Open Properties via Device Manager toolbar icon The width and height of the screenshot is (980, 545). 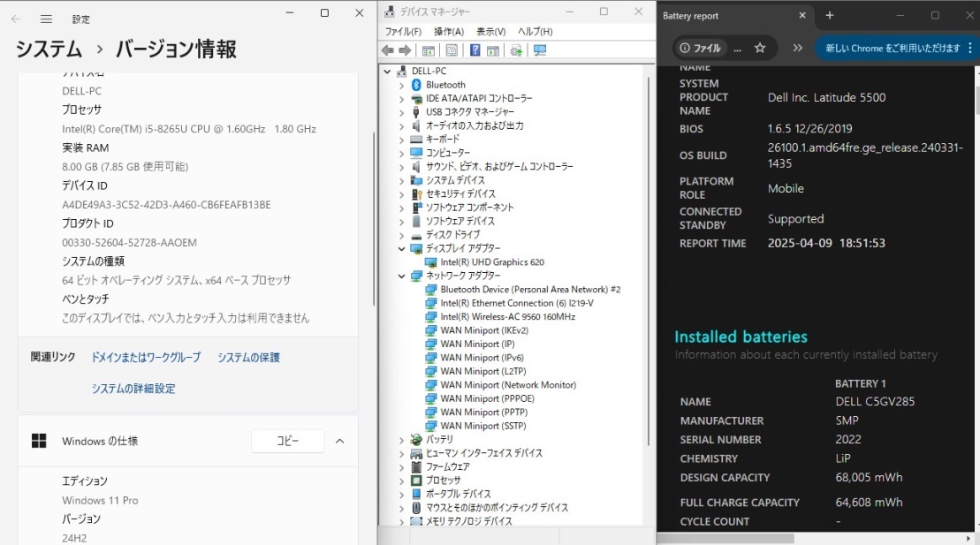[452, 50]
